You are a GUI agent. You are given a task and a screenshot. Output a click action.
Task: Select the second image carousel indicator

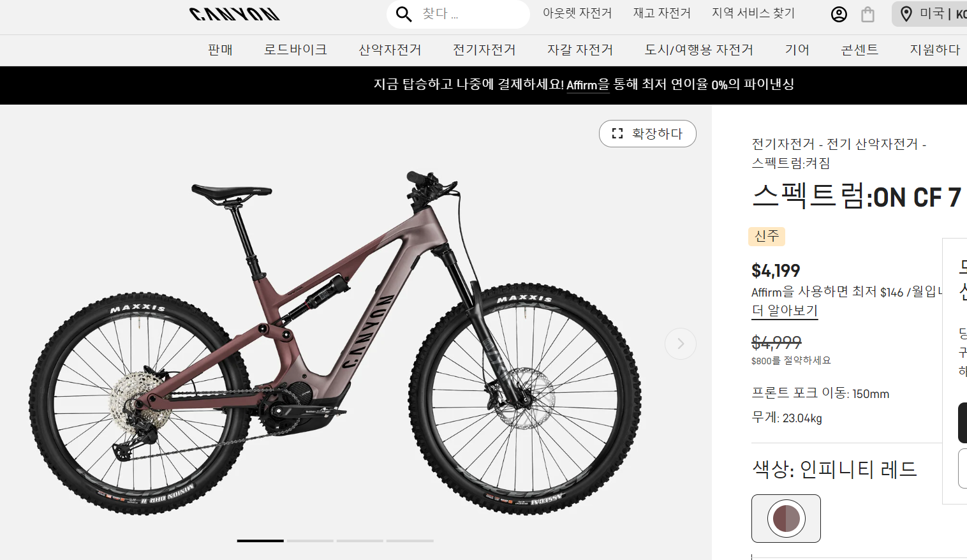coord(310,541)
